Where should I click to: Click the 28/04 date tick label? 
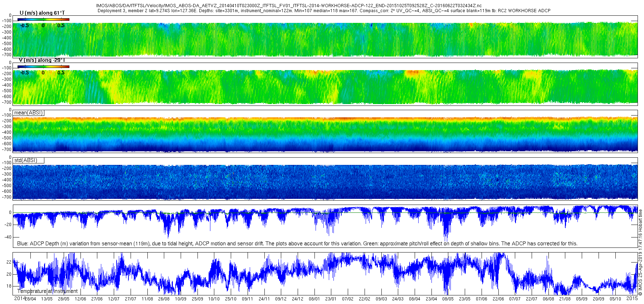pos(30,299)
